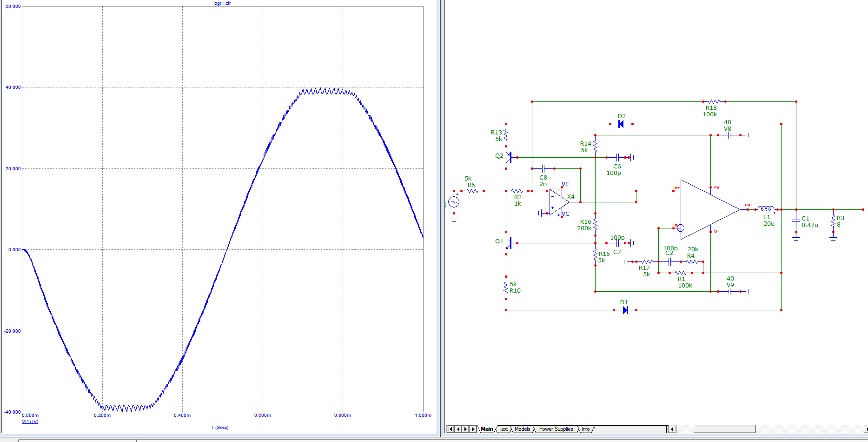Select resistor R10 symbol
868x442 pixels.
point(506,288)
